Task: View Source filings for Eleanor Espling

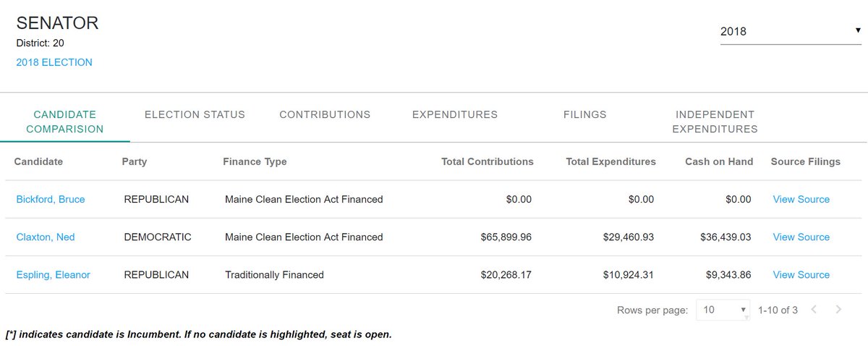Action: click(801, 274)
